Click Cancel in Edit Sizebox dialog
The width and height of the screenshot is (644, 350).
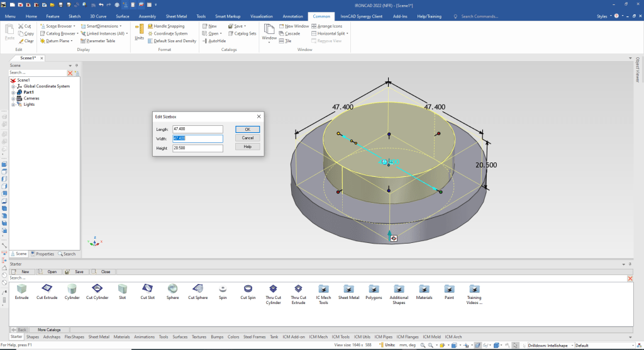247,138
